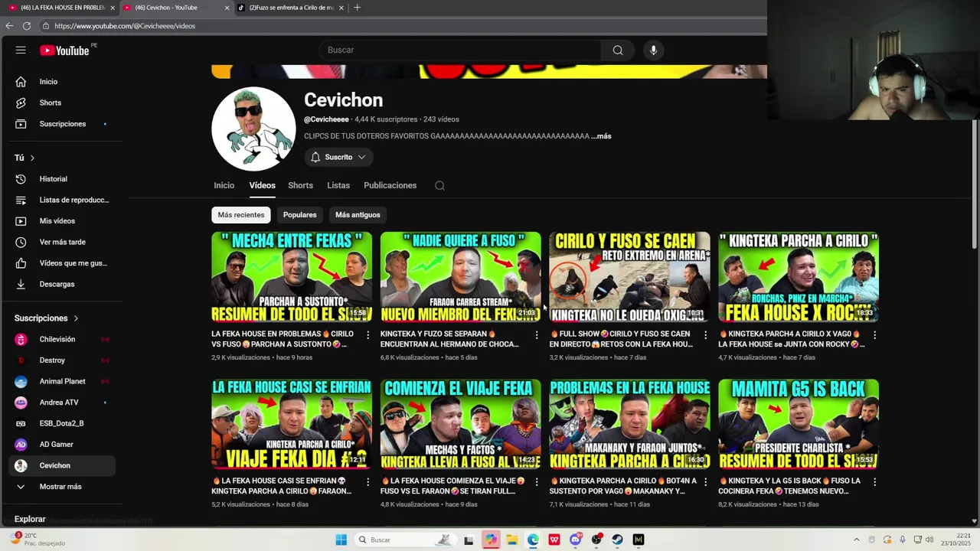Expand the Tú section
980x551 pixels.
tap(24, 158)
